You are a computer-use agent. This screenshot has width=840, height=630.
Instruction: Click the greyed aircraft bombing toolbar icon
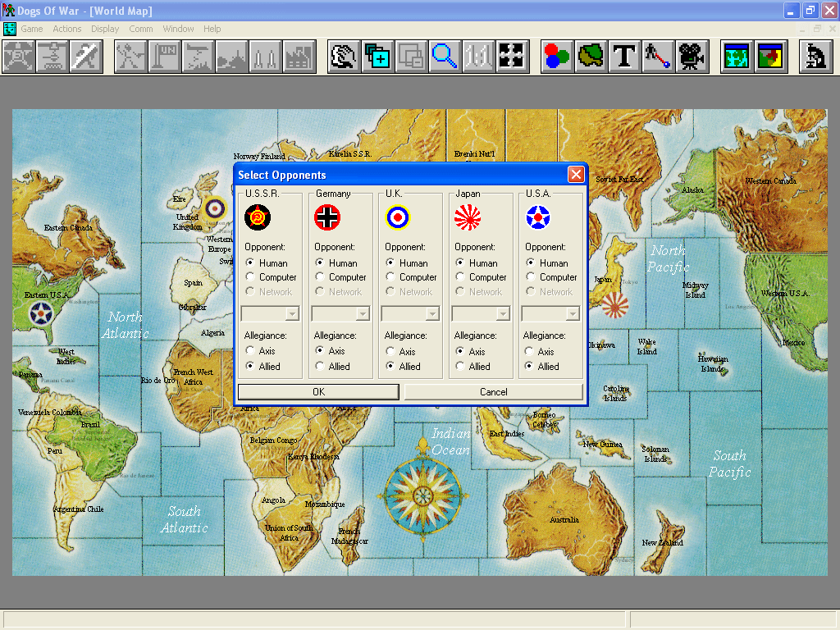(199, 57)
